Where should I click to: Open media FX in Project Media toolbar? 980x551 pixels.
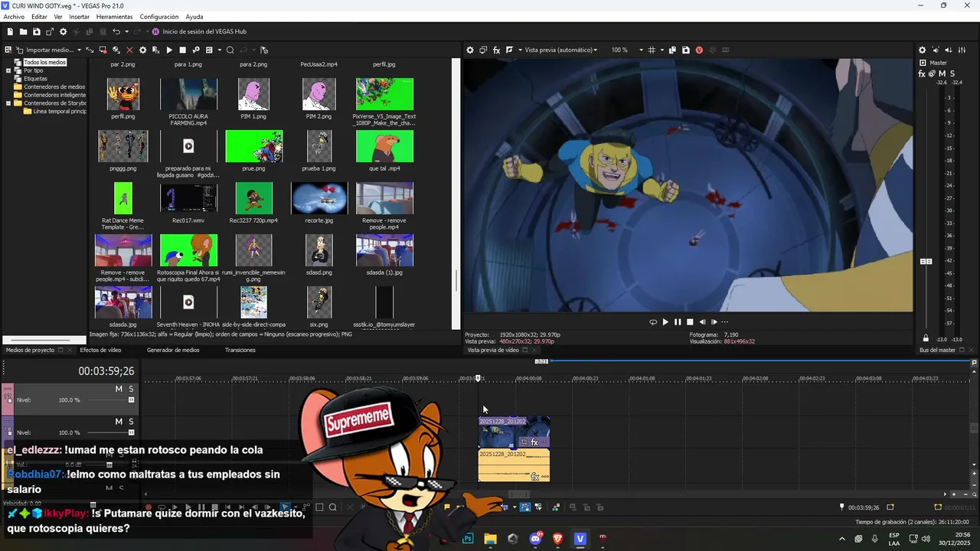coord(155,50)
